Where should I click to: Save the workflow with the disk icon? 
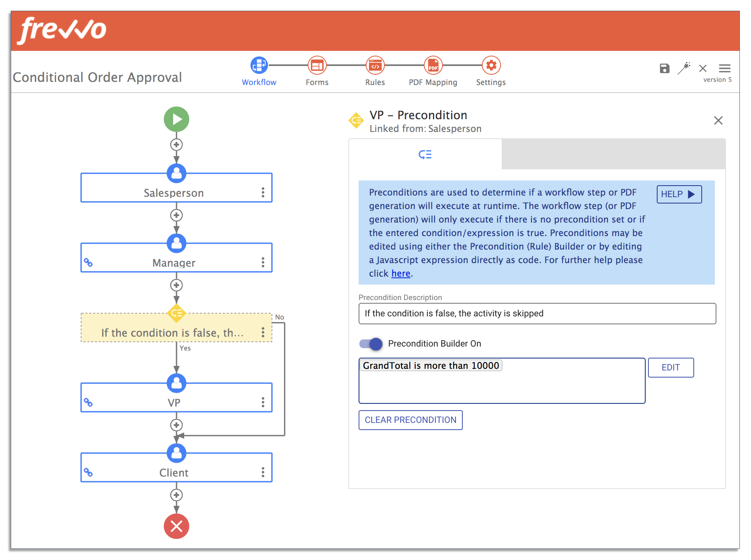(x=664, y=68)
